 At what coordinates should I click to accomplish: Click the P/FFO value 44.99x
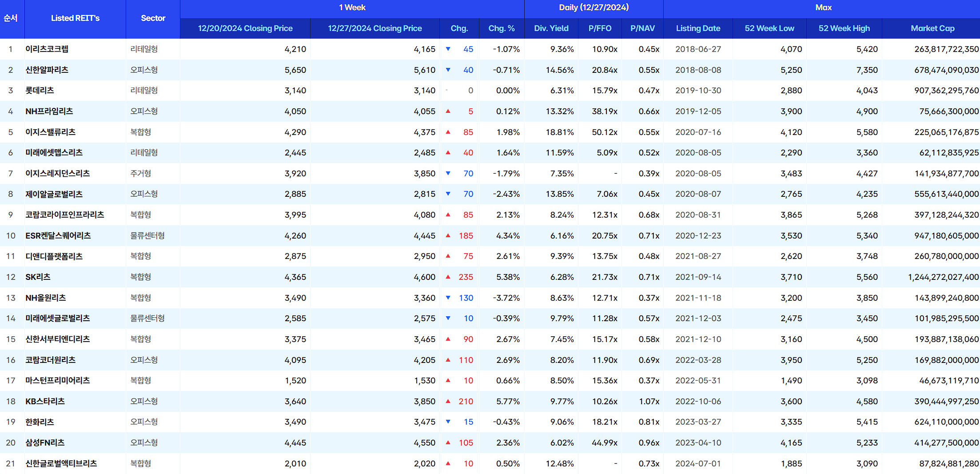click(x=605, y=443)
